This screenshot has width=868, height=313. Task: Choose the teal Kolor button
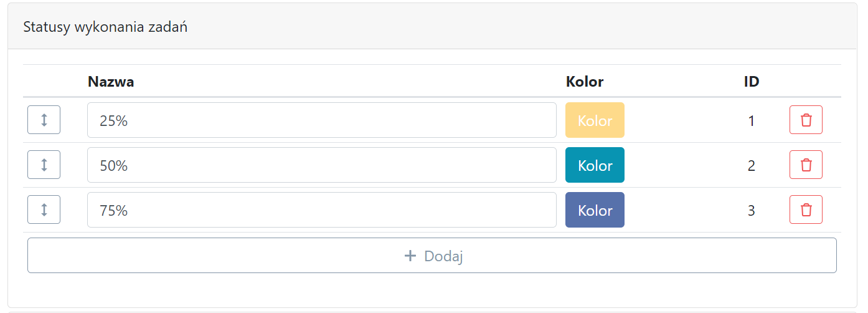595,165
